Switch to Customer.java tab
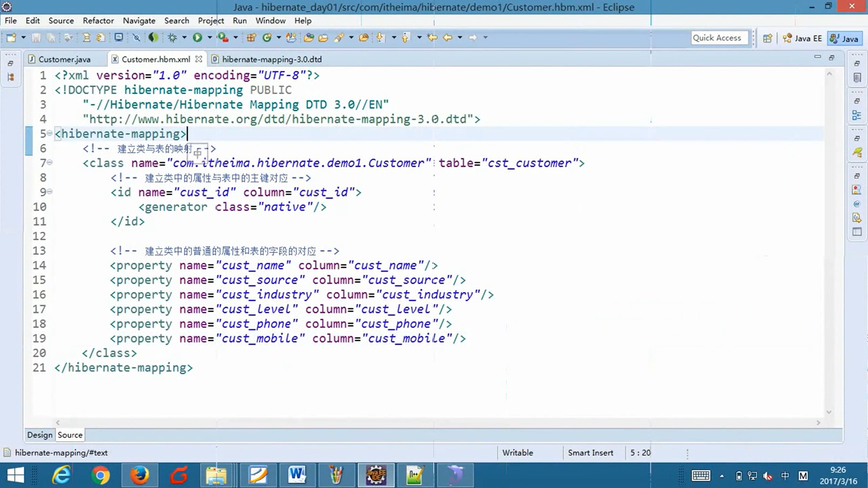Image resolution: width=868 pixels, height=488 pixels. pos(64,59)
